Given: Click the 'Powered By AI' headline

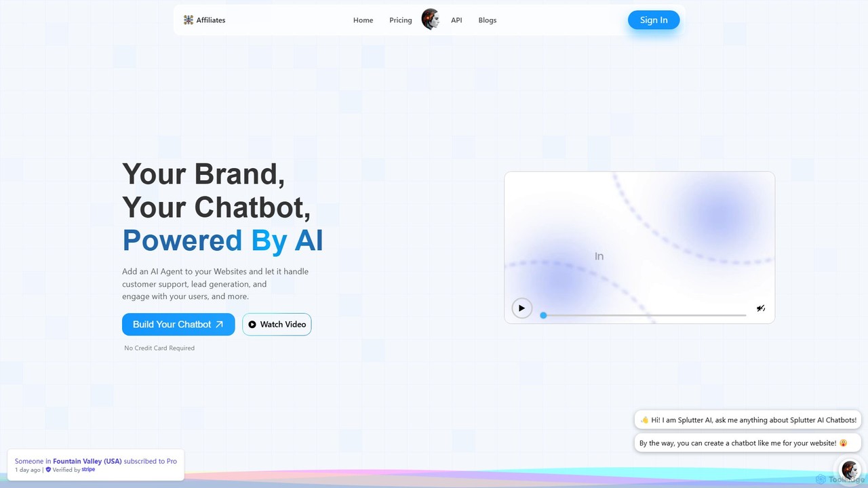Looking at the screenshot, I should [222, 241].
